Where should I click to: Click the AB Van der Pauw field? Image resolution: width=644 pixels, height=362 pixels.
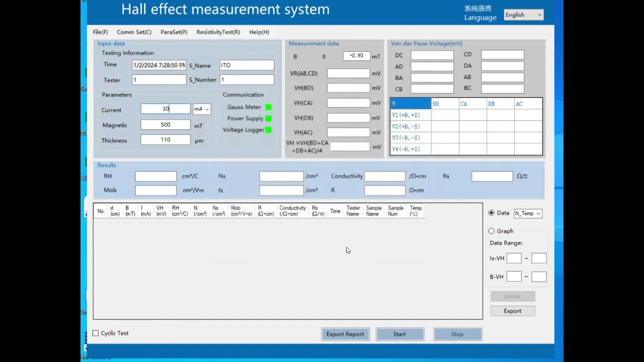coord(503,77)
